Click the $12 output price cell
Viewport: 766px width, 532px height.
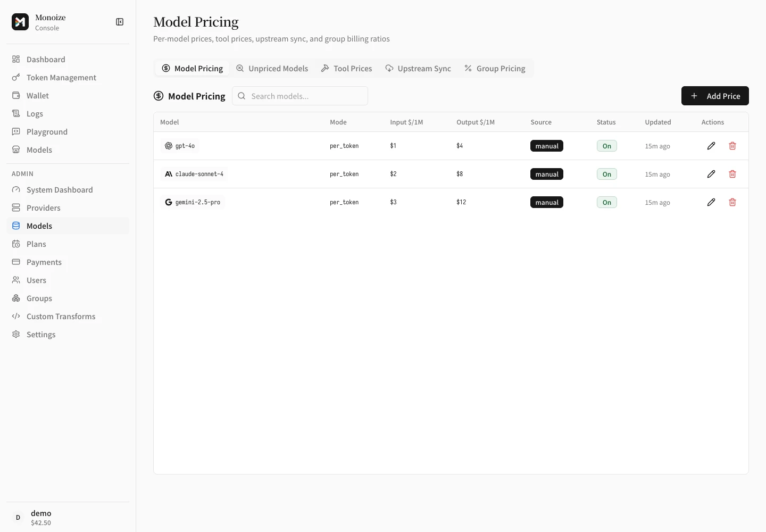(x=461, y=202)
